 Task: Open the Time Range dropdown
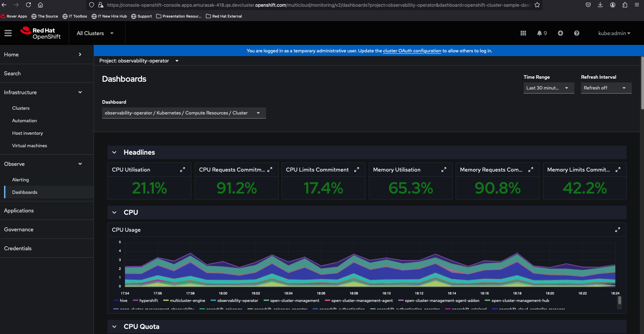pyautogui.click(x=548, y=88)
